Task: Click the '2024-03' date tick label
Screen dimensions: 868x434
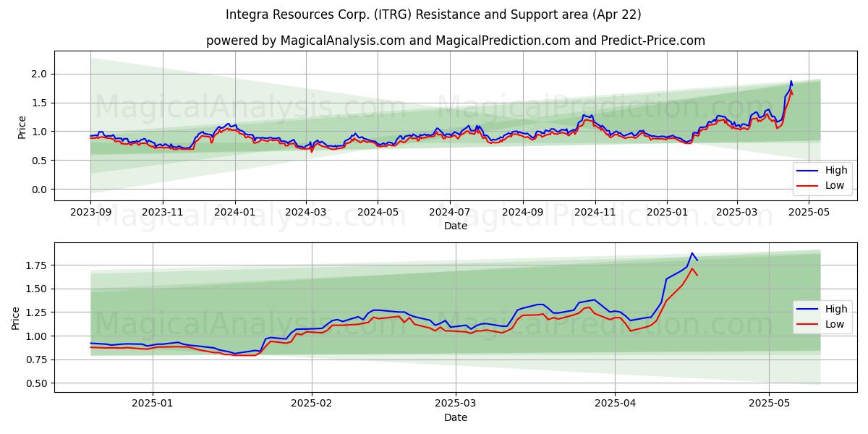Action: click(305, 213)
